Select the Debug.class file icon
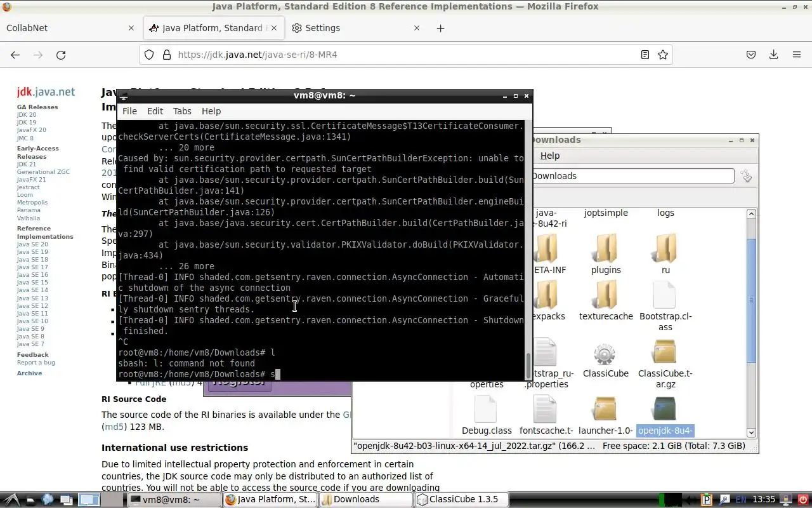The width and height of the screenshot is (812, 508). (x=487, y=409)
